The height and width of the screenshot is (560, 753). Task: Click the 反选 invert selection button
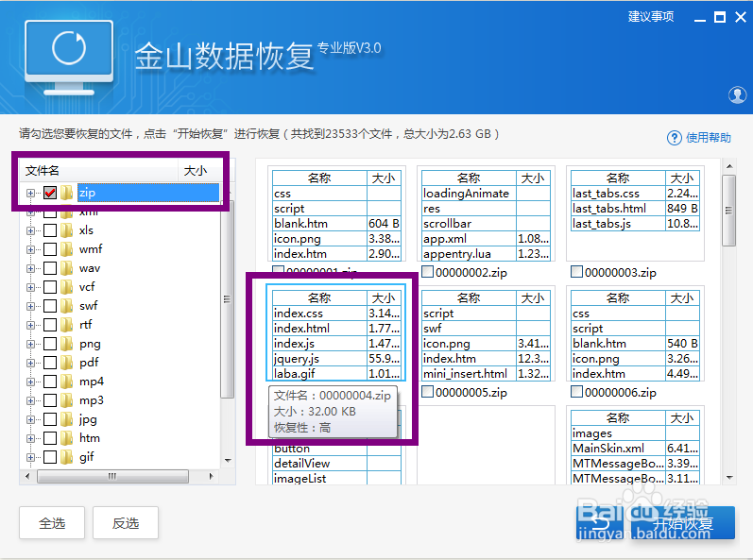[126, 522]
